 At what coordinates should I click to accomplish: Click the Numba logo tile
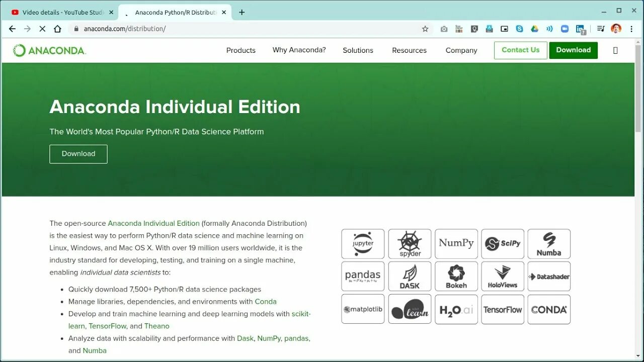tap(549, 244)
